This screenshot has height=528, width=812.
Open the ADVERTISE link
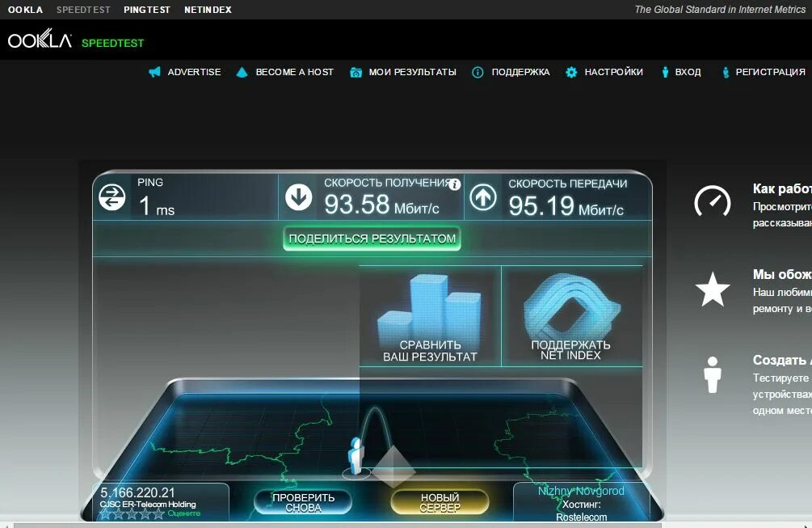pos(194,72)
